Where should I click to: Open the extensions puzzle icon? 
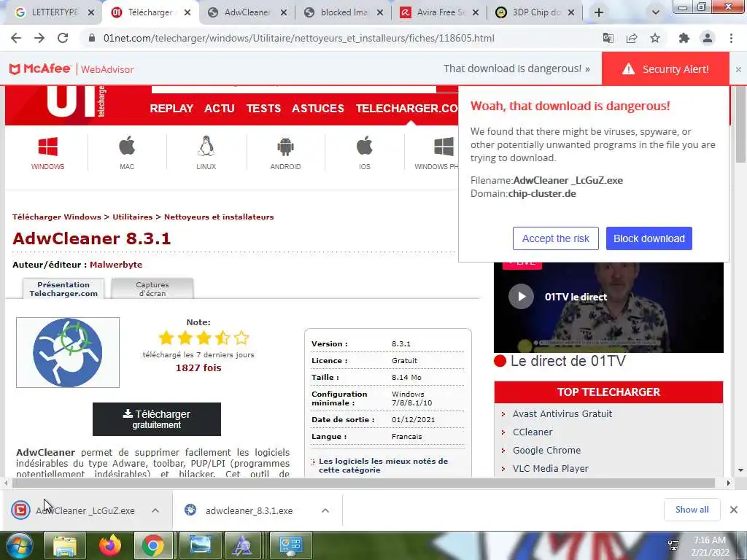[684, 38]
